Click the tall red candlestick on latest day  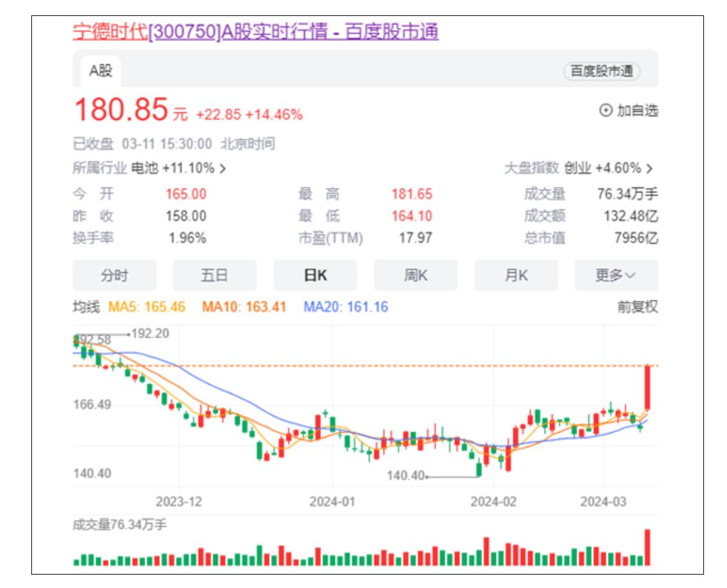tap(647, 387)
